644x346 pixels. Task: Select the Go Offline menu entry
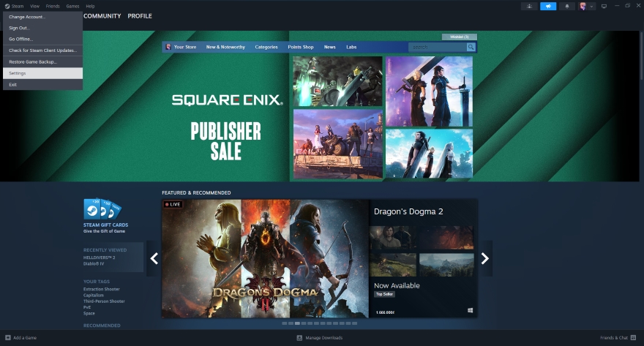point(42,39)
